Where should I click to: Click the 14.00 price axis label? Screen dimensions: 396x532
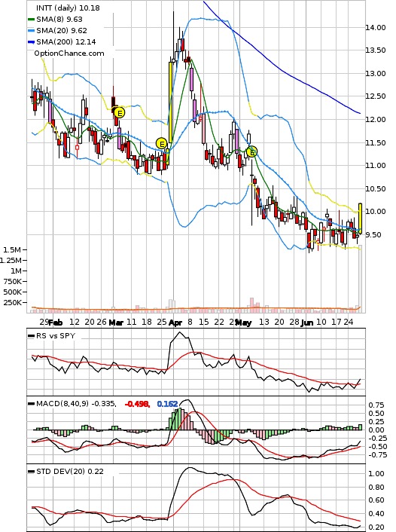coord(376,27)
